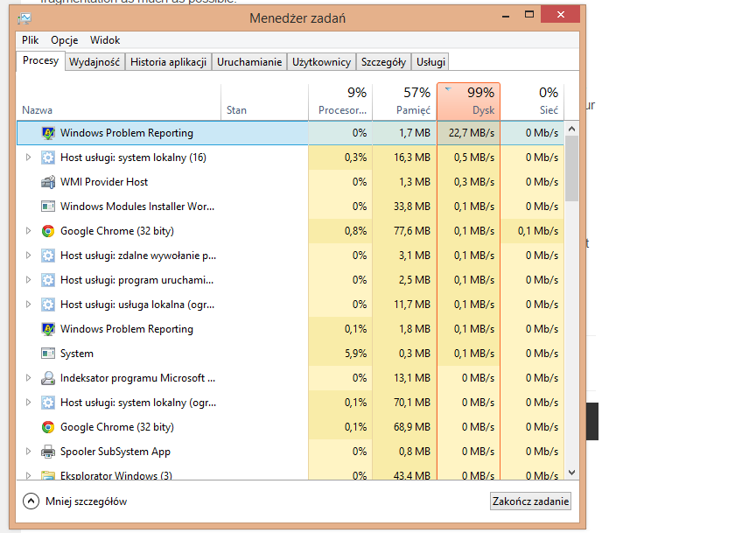Click the 22,7 MB/s disk value
This screenshot has height=533, width=756.
tap(472, 133)
